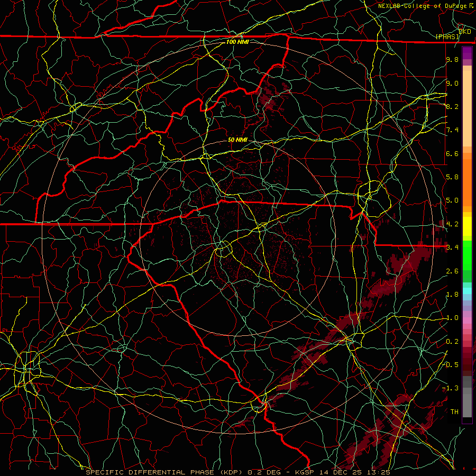The image size is (476, 476).
Task: Click the pink segment of color bar
Action: (x=467, y=321)
